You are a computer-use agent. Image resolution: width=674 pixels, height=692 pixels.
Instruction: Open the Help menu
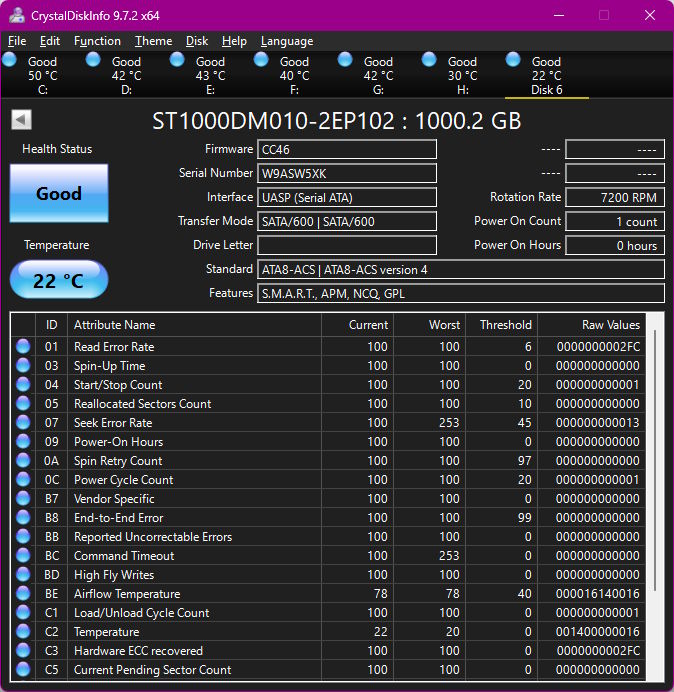[x=234, y=41]
